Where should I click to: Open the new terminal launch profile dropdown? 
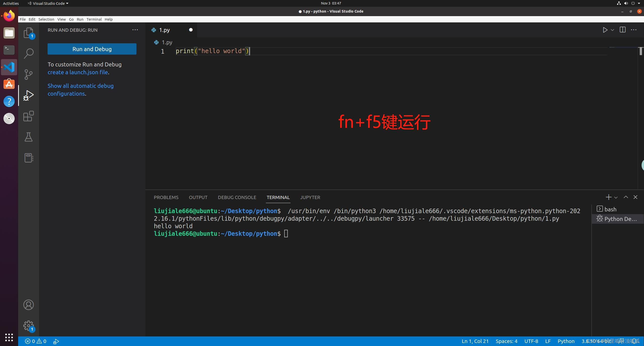point(616,198)
